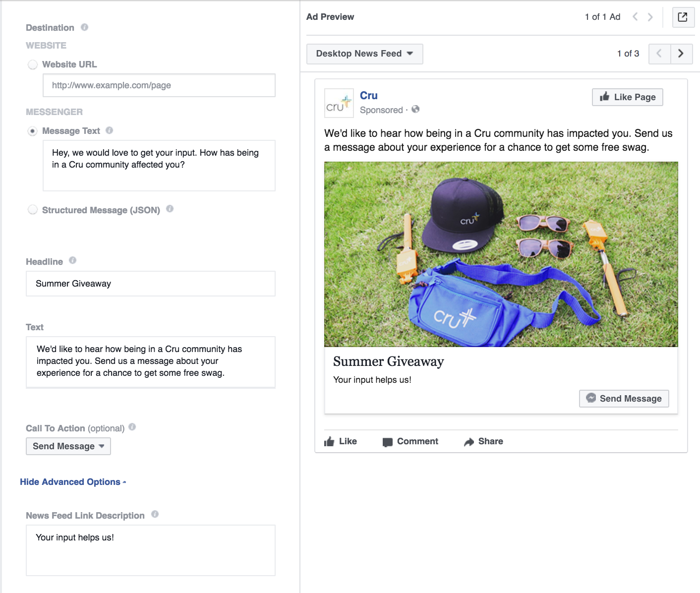Go to previous ad with left arrow
Viewport: 700px width, 593px height.
pos(635,17)
